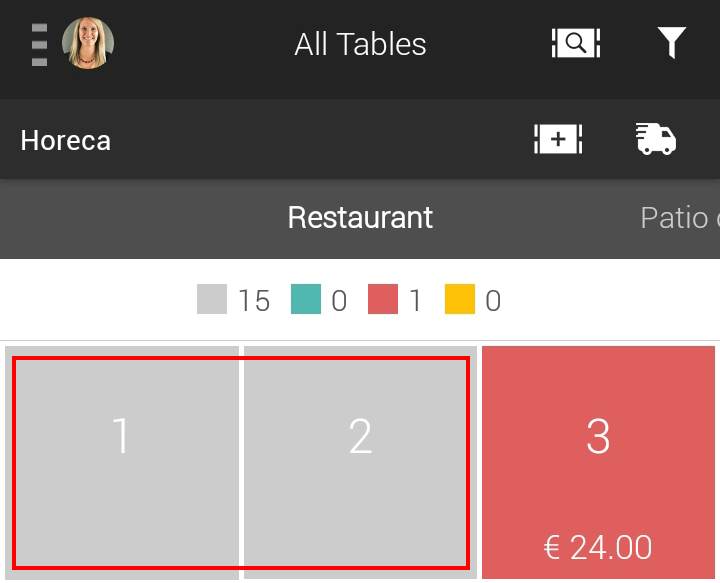Viewport: 720px width, 583px height.
Task: Switch to the Patio tab
Action: (680, 218)
